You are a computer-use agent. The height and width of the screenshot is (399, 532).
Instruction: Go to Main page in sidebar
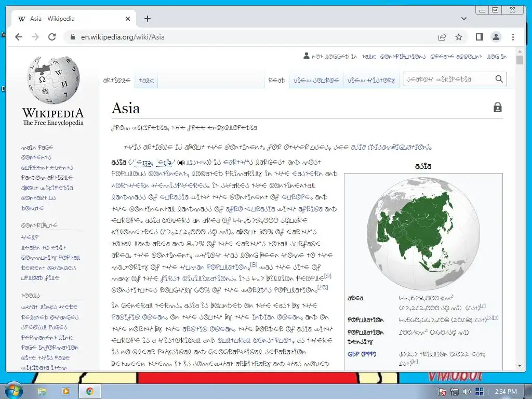point(37,148)
